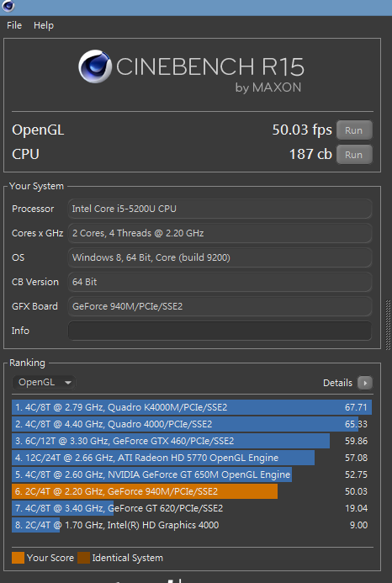
Task: Click the Cinebench app icon in title bar
Action: click(x=8, y=6)
